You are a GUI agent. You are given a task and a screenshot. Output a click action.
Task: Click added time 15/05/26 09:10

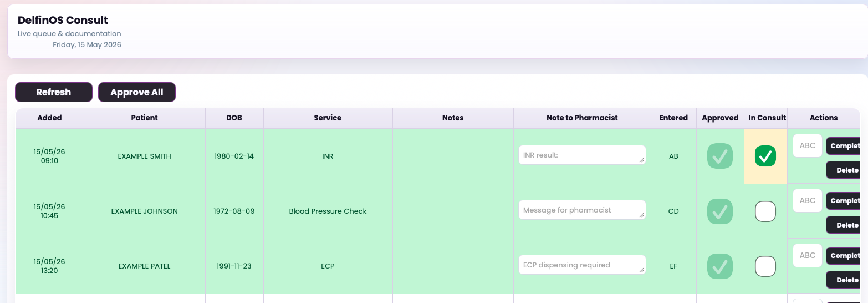(49, 156)
